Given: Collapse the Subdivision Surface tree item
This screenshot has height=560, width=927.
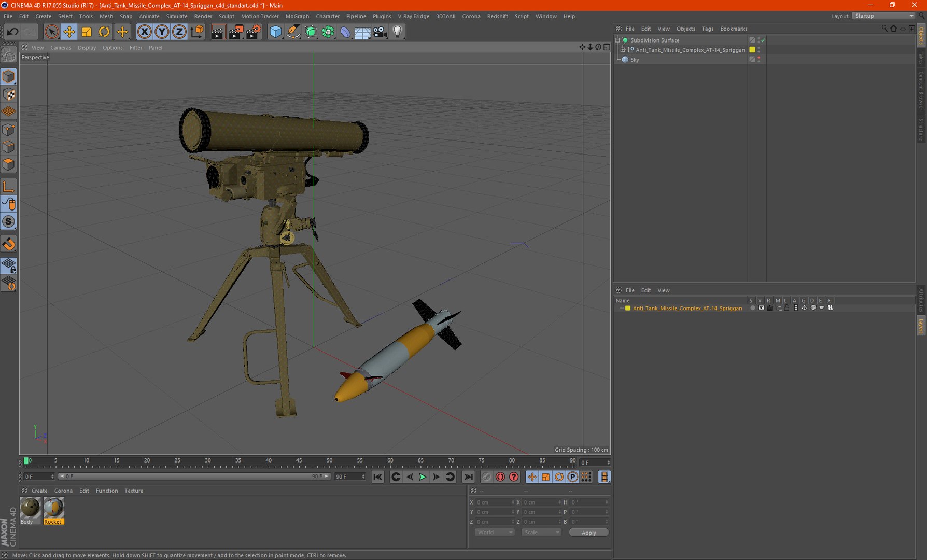Looking at the screenshot, I should click(617, 40).
